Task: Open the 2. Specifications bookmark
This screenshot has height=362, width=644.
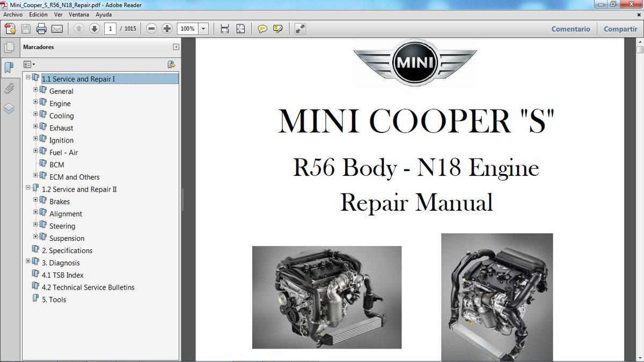Action: click(67, 250)
